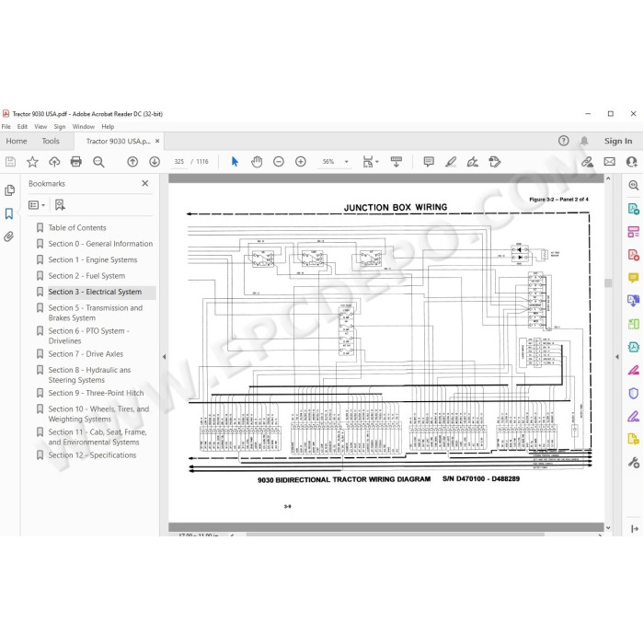Go to previous page arrow
Image resolution: width=644 pixels, height=644 pixels.
[x=132, y=162]
